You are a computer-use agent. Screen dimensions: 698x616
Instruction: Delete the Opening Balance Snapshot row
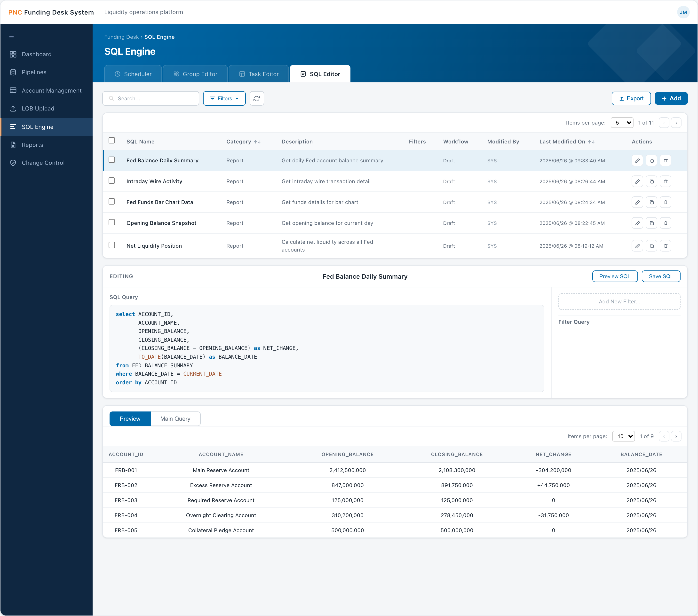point(666,223)
